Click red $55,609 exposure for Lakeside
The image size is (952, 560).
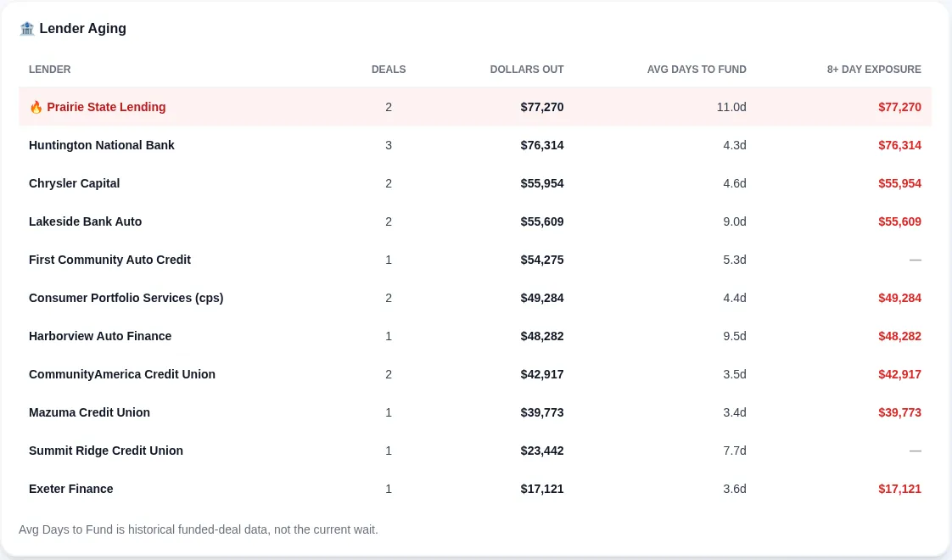coord(899,221)
